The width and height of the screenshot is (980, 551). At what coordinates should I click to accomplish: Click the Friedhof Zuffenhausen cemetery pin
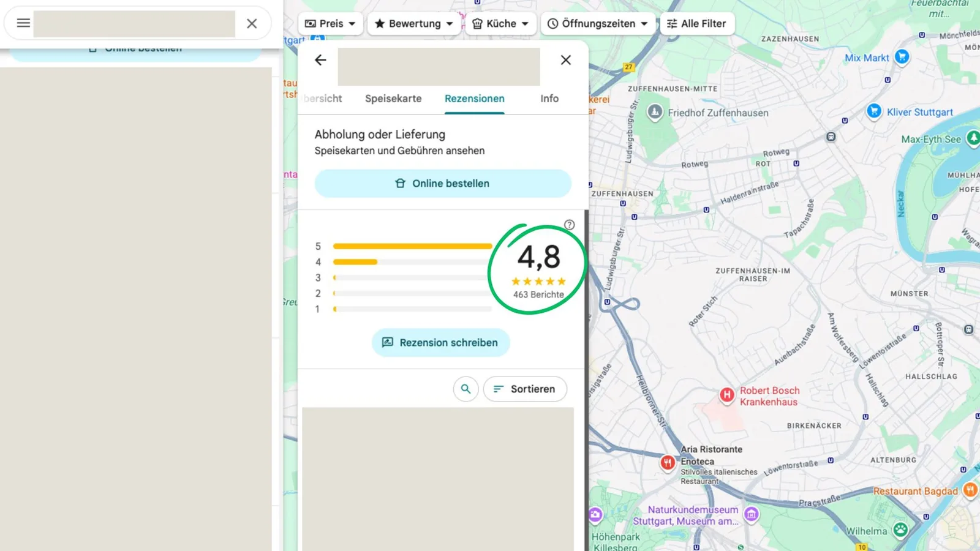tap(655, 112)
